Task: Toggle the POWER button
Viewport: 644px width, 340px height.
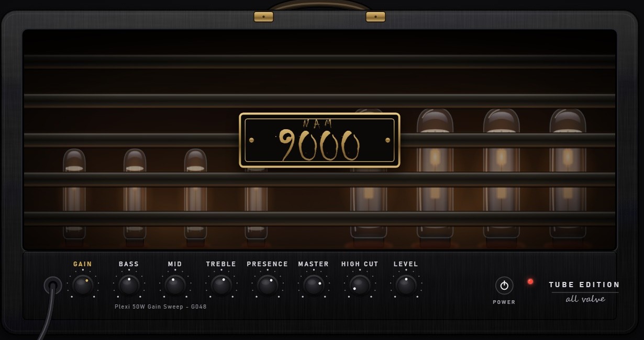Action: [504, 286]
